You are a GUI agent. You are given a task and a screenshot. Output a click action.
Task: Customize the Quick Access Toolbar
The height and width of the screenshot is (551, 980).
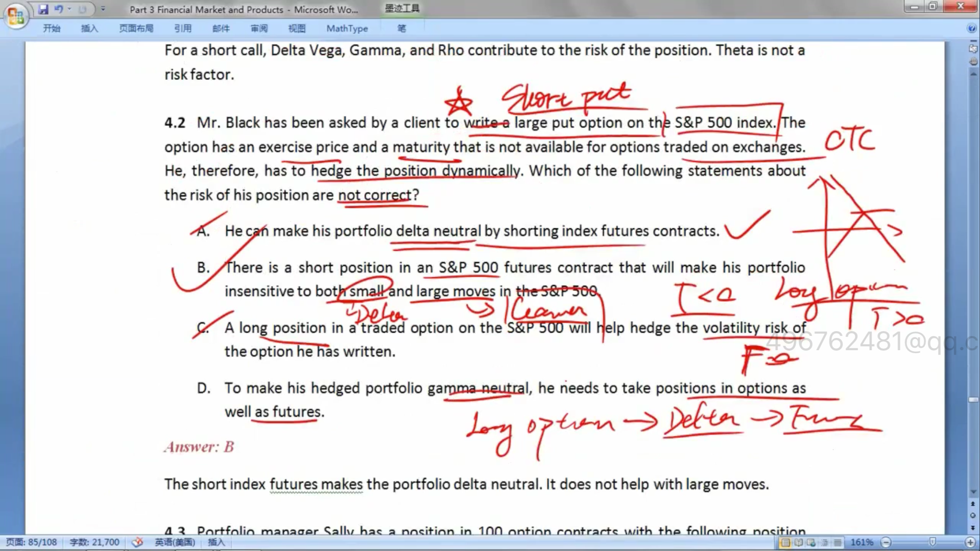point(103,9)
